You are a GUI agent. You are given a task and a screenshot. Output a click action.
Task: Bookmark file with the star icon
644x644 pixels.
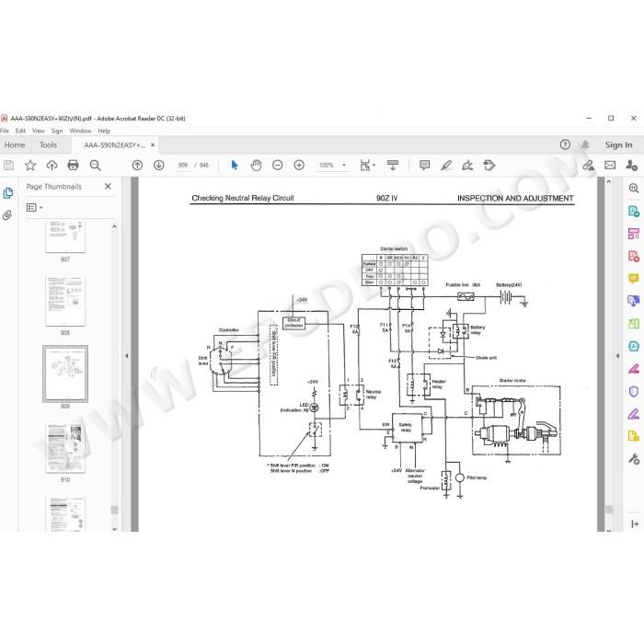pyautogui.click(x=30, y=165)
